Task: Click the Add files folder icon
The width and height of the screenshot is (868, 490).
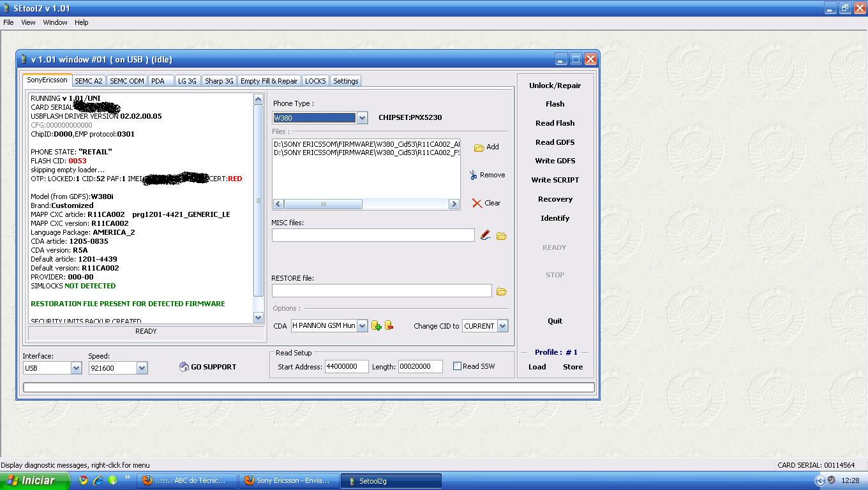Action: click(x=479, y=147)
